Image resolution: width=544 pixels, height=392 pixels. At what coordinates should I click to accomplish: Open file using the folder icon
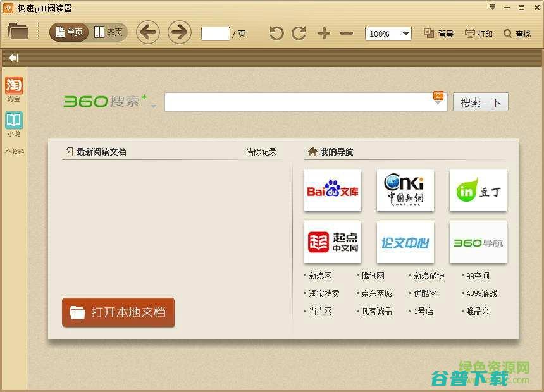pos(18,31)
